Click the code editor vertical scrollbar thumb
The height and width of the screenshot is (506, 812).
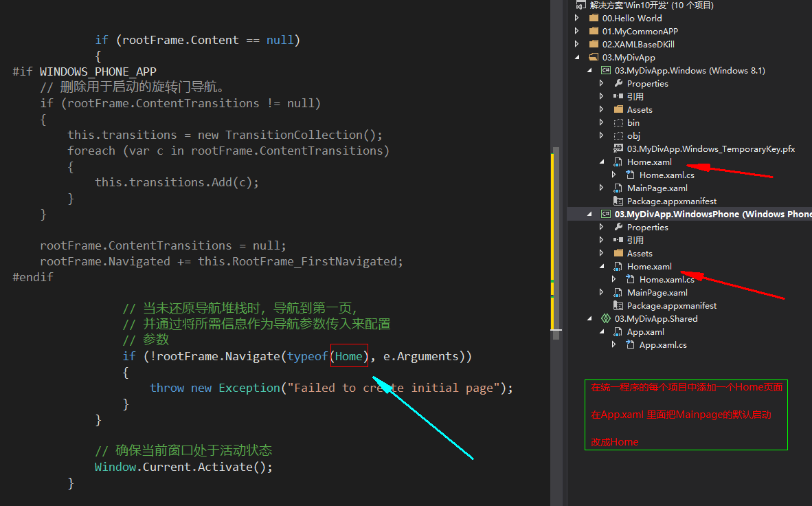pyautogui.click(x=556, y=243)
